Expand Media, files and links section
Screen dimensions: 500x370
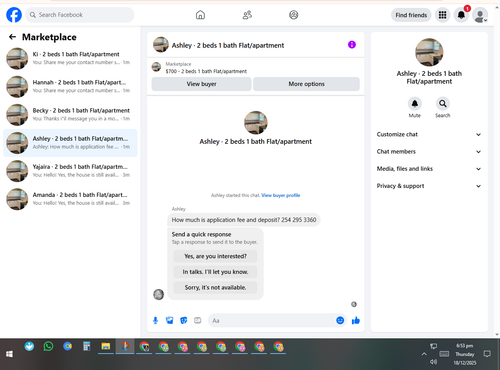[429, 169]
